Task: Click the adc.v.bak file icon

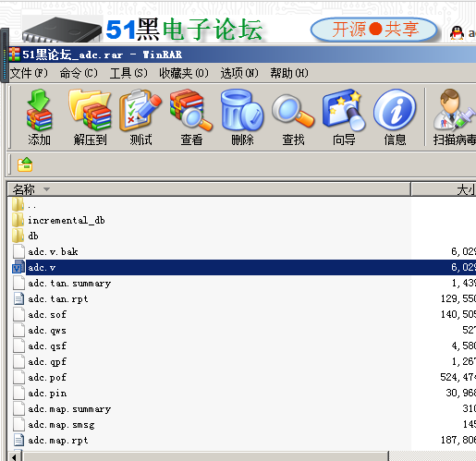Action: [18, 251]
